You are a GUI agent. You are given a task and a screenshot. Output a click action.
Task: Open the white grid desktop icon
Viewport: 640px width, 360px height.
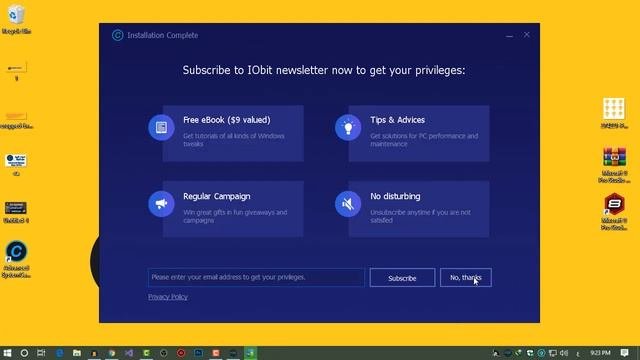pyautogui.click(x=614, y=113)
